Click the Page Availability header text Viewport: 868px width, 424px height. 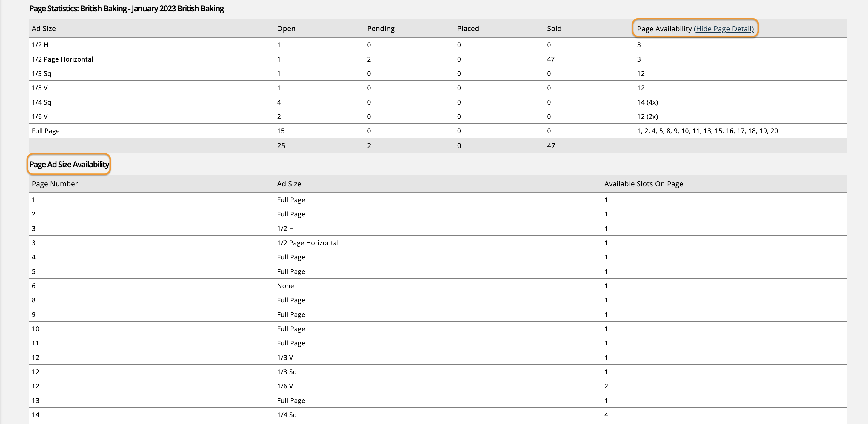[x=664, y=29]
